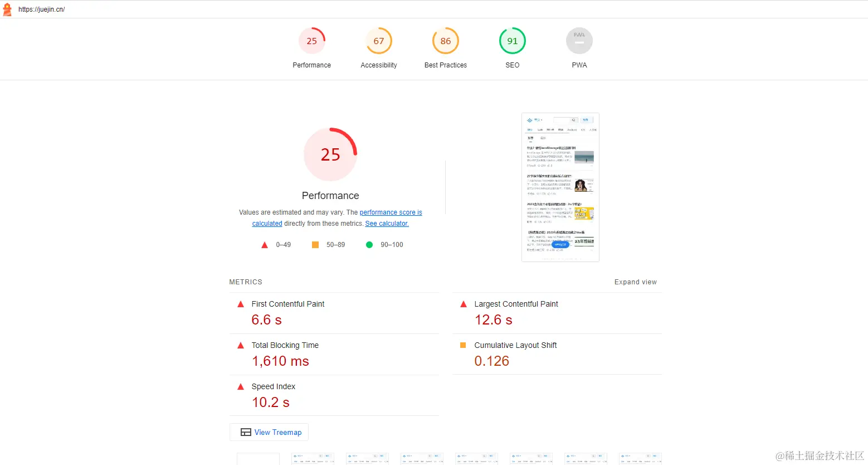The width and height of the screenshot is (868, 465).
Task: Open the Performance score gauge in the header
Action: coord(312,41)
